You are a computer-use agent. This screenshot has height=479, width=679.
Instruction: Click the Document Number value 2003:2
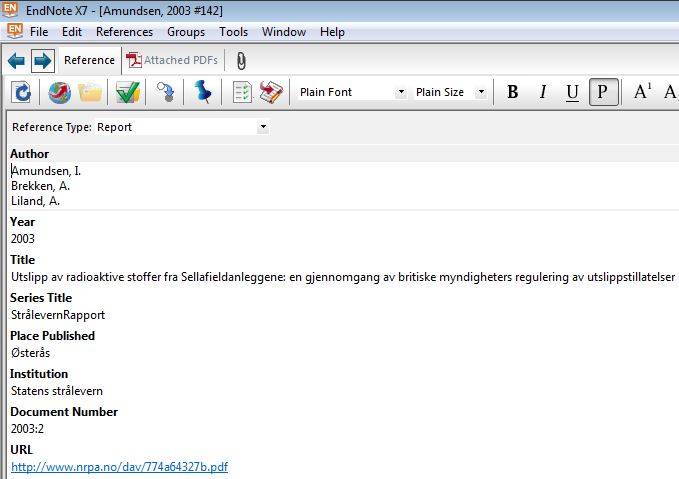[27, 429]
